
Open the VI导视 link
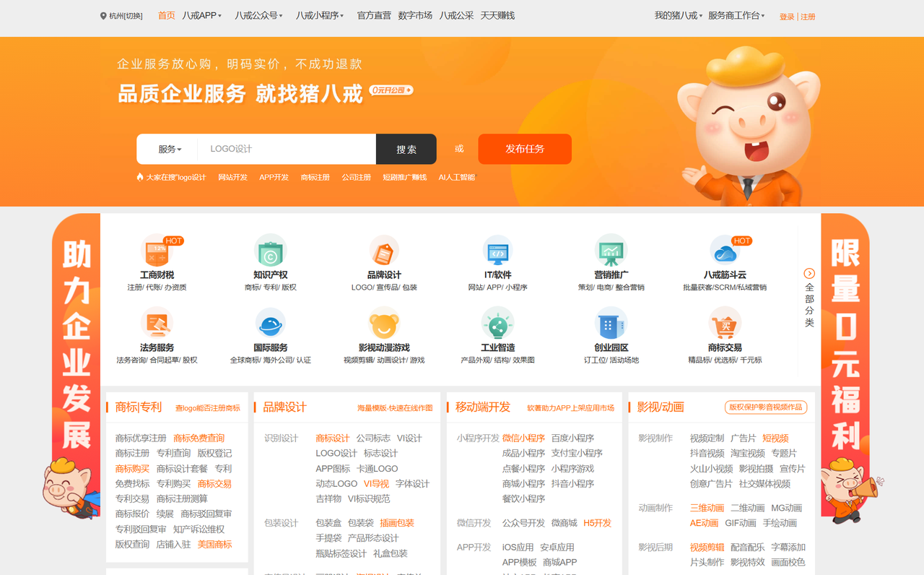tap(376, 483)
